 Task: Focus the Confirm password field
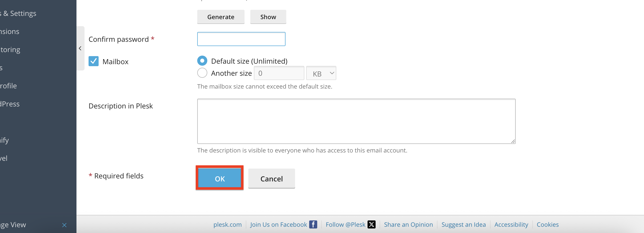pos(241,39)
